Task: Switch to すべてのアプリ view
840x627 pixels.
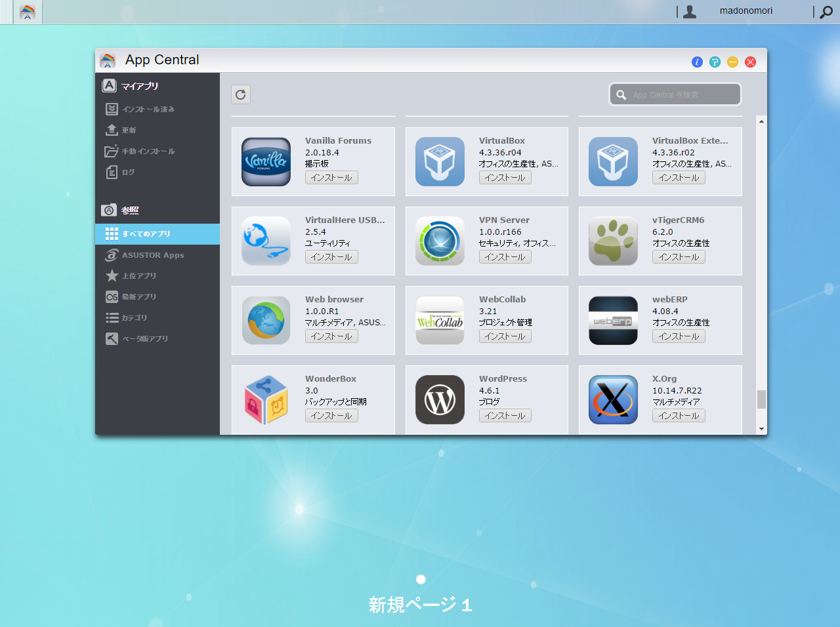Action: tap(144, 234)
